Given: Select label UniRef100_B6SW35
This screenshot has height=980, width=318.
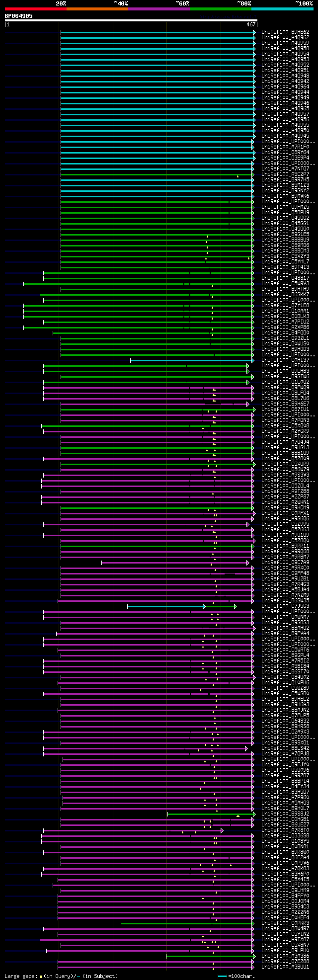Looking at the screenshot, I should [x=285, y=600].
